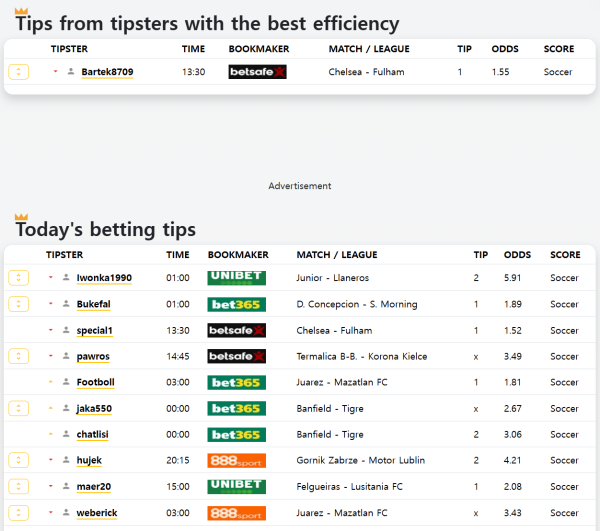Click the TIME column header in today's tips
This screenshot has width=600, height=531.
(177, 255)
